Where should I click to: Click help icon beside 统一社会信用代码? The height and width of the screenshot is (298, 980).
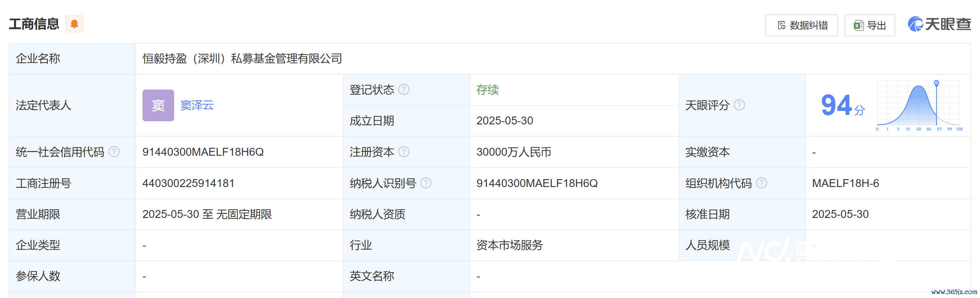[114, 152]
